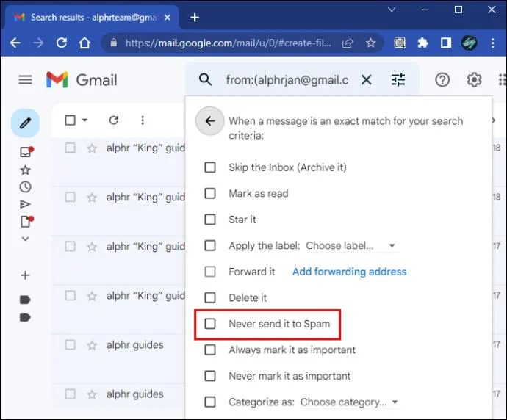
Task: Open the Google apps grid icon
Action: [502, 79]
